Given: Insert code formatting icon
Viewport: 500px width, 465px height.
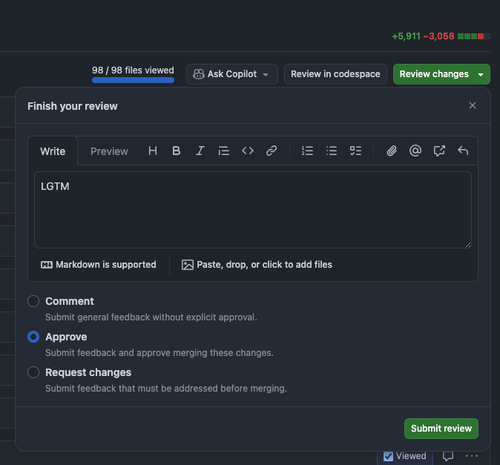Looking at the screenshot, I should pos(248,151).
